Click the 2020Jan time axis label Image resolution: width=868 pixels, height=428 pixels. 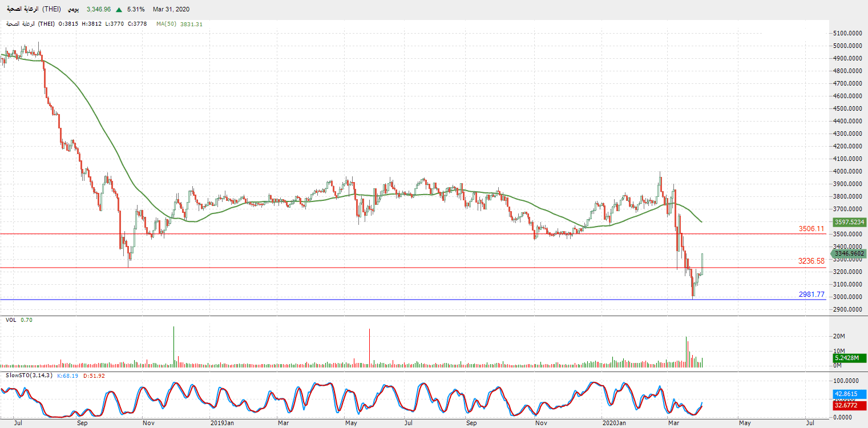tap(615, 423)
